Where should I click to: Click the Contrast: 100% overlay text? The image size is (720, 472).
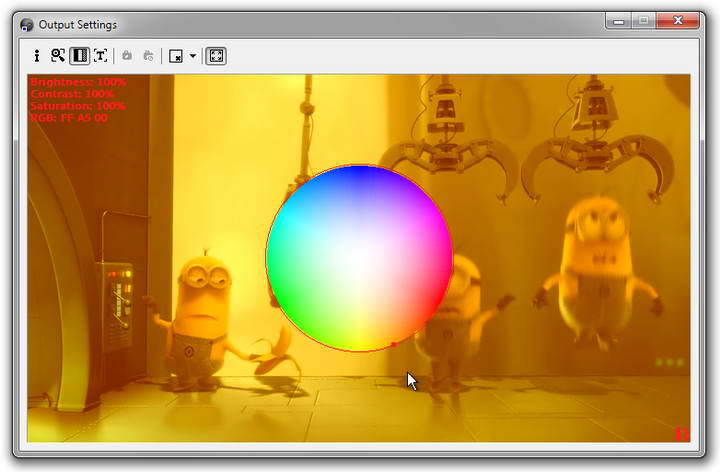(73, 94)
